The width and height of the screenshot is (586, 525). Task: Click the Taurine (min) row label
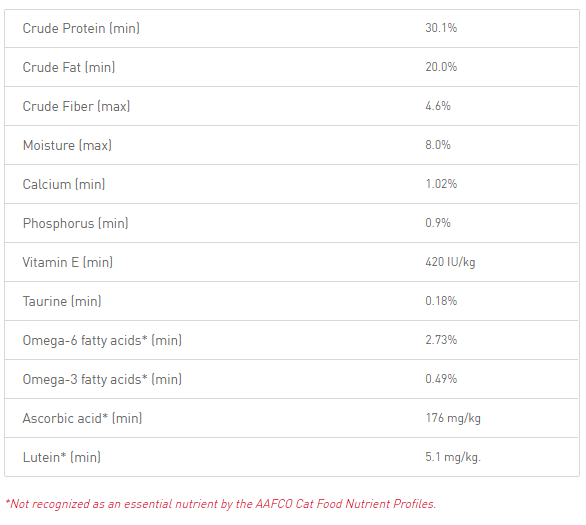[x=62, y=301]
